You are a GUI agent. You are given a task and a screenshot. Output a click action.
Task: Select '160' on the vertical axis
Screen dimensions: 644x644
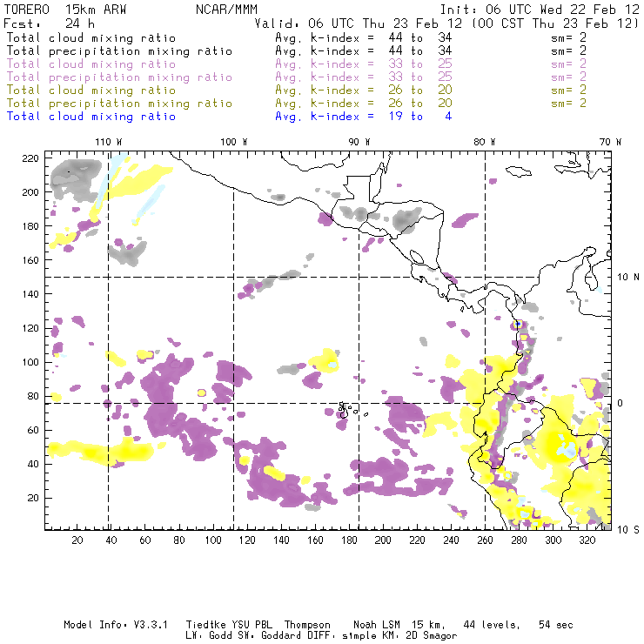(30, 260)
